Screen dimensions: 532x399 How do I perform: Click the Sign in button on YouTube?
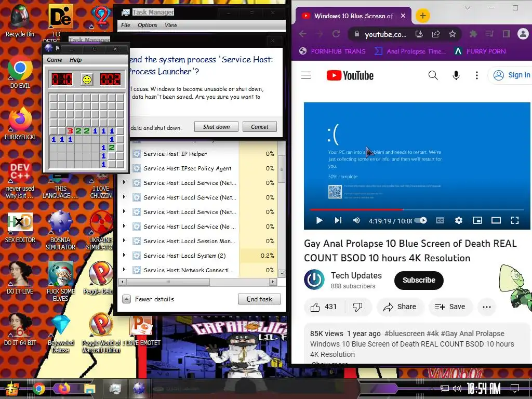pyautogui.click(x=511, y=75)
